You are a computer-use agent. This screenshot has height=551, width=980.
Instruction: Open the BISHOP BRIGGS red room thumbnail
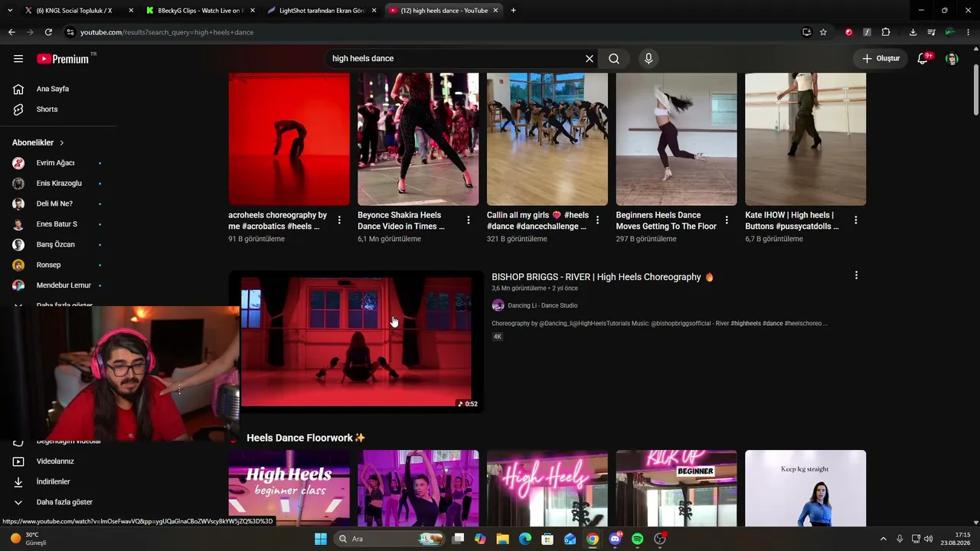click(356, 341)
